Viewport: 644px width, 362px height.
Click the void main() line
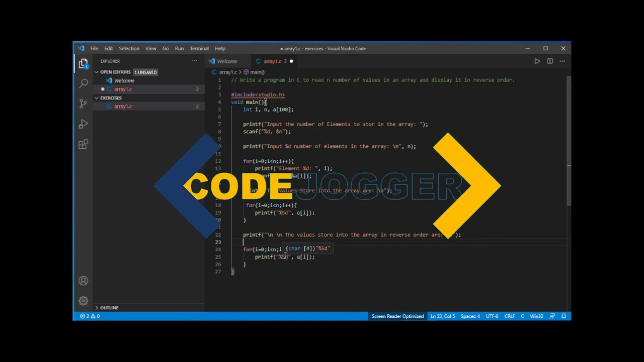[249, 102]
